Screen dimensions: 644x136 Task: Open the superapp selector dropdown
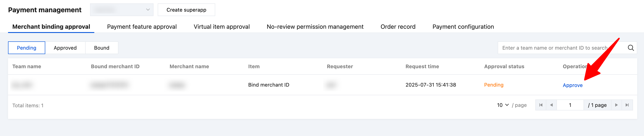pyautogui.click(x=122, y=10)
